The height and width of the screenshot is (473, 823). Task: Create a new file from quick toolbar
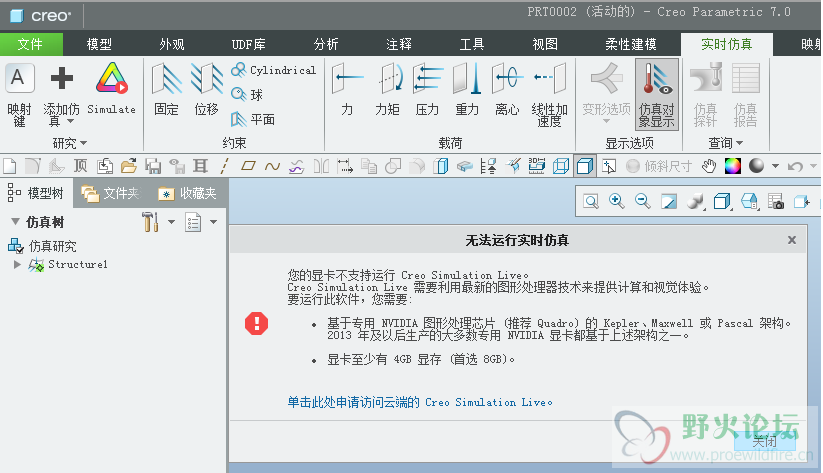pyautogui.click(x=9, y=166)
